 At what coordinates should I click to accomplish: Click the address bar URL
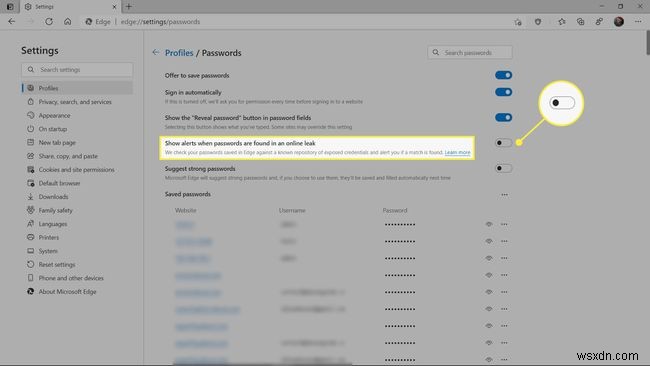click(160, 22)
